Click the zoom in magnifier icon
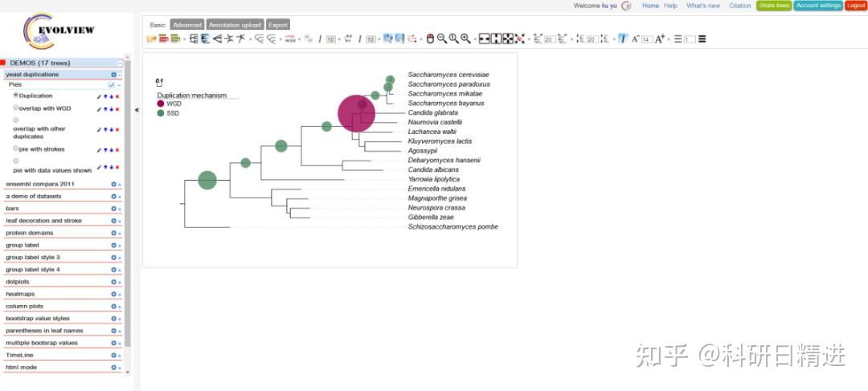The width and height of the screenshot is (868, 391). click(x=465, y=39)
